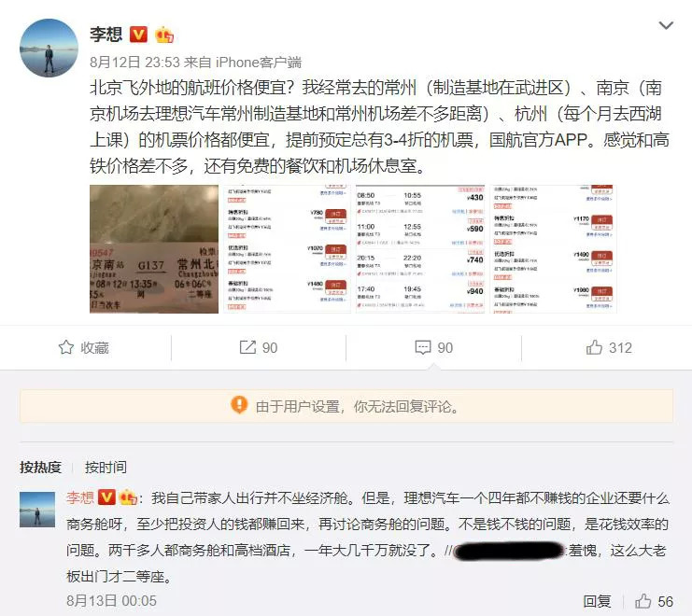Open the fourth ticket price thumbnail
The width and height of the screenshot is (692, 616).
tap(553, 249)
